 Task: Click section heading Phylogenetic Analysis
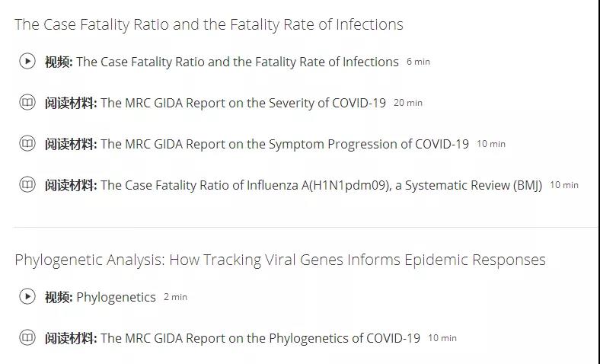tap(279, 260)
